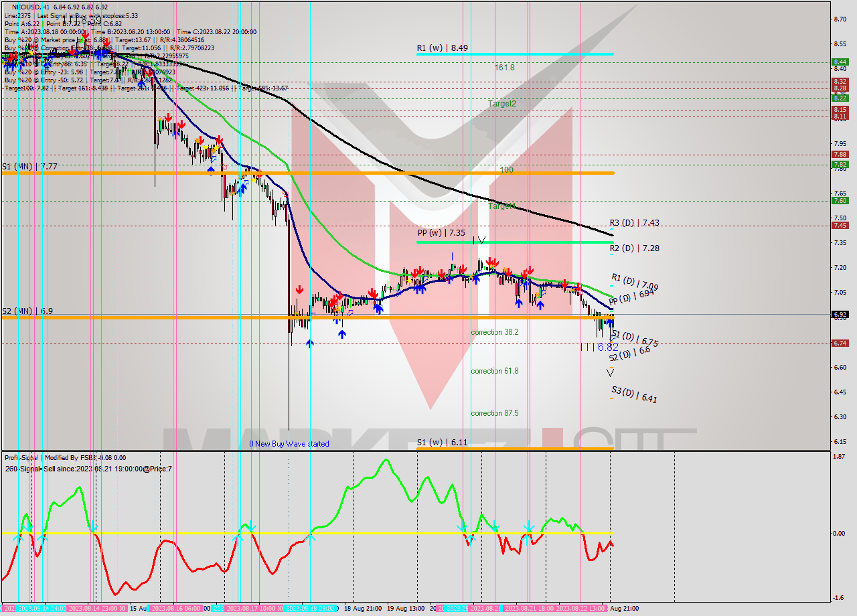Viewport: 857px width, 616px height.
Task: Click the 7.20 price axis value
Action: [840, 267]
